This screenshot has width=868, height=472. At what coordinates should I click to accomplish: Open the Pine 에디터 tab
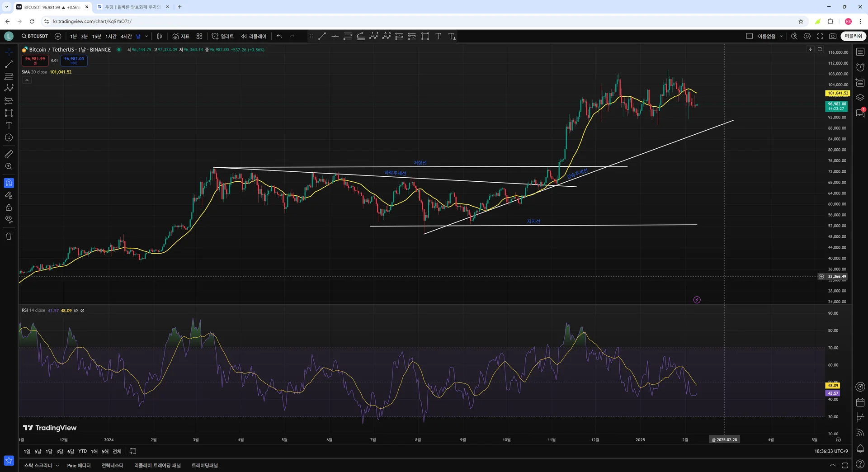pyautogui.click(x=79, y=465)
